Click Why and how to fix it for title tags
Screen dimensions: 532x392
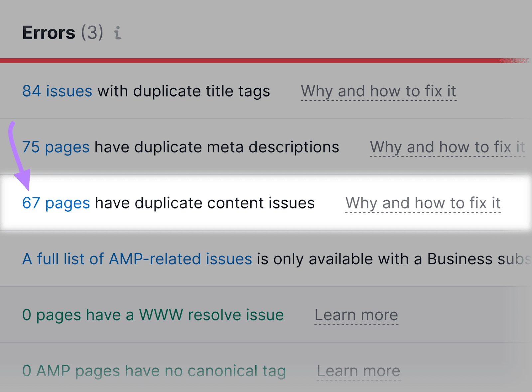(x=378, y=91)
